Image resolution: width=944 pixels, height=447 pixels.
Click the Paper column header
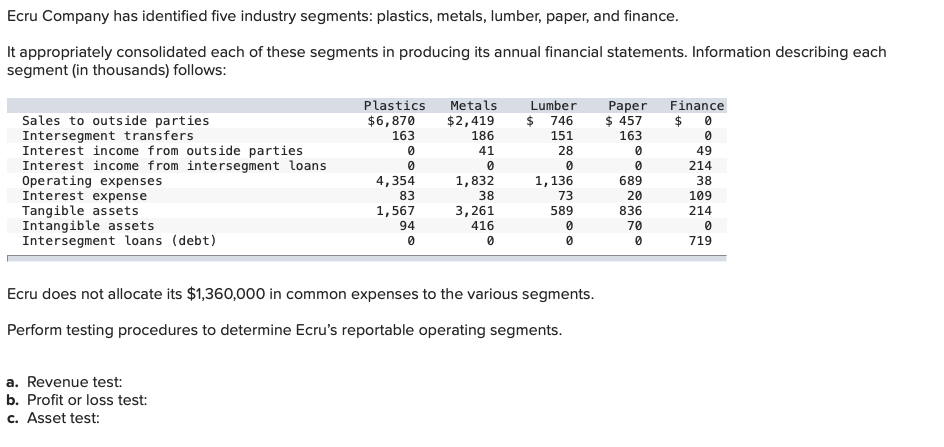click(x=627, y=106)
